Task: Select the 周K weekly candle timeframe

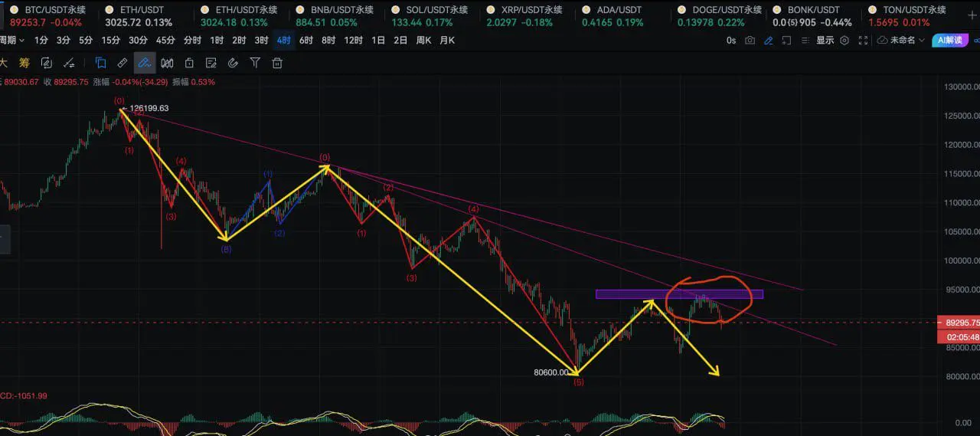Action: pos(423,40)
